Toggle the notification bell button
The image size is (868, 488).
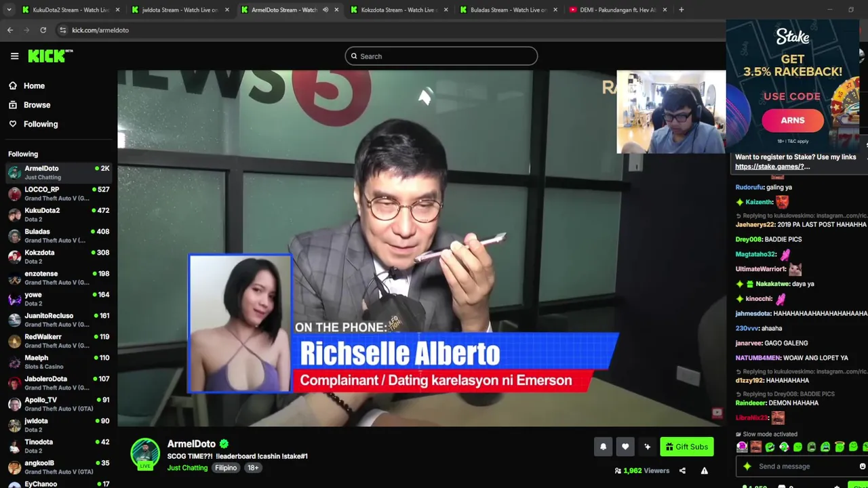tap(603, 447)
